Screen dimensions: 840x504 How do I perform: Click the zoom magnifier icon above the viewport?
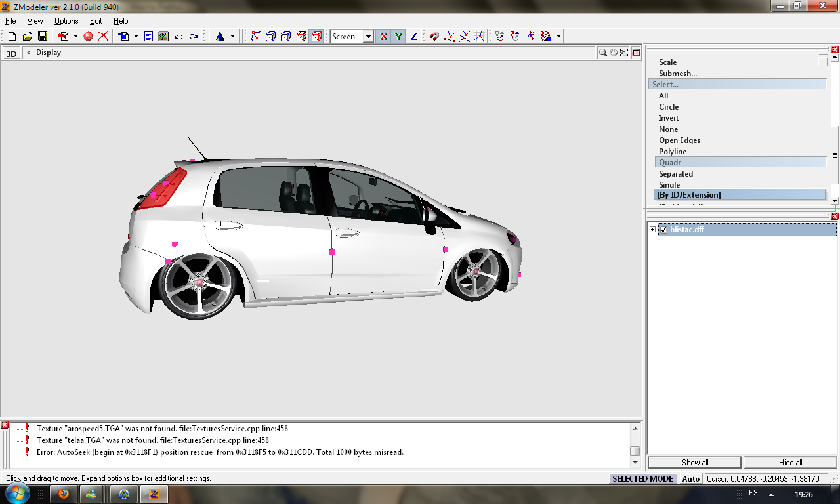(x=603, y=52)
